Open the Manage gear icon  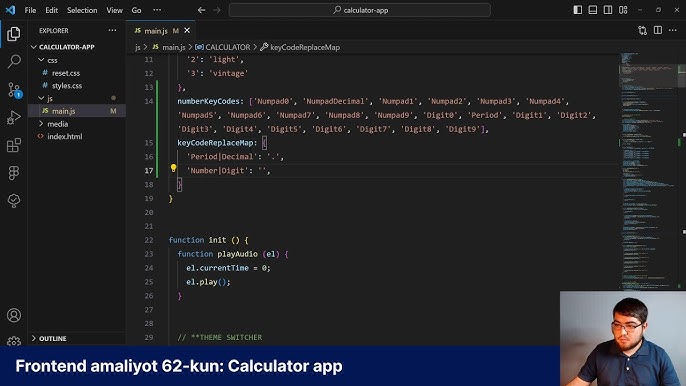click(x=14, y=340)
